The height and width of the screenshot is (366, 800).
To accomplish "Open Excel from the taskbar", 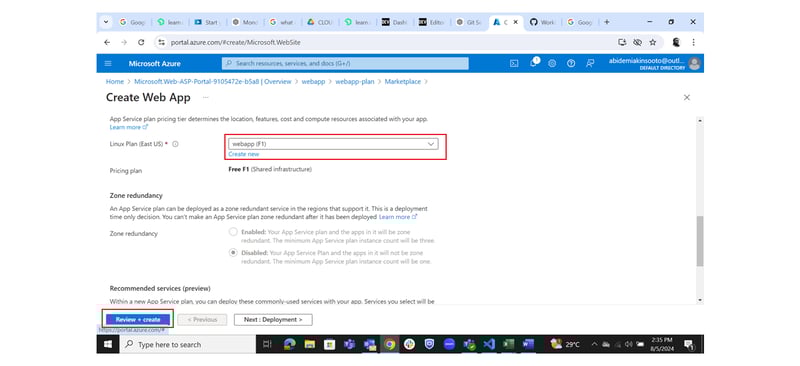I will (x=508, y=345).
